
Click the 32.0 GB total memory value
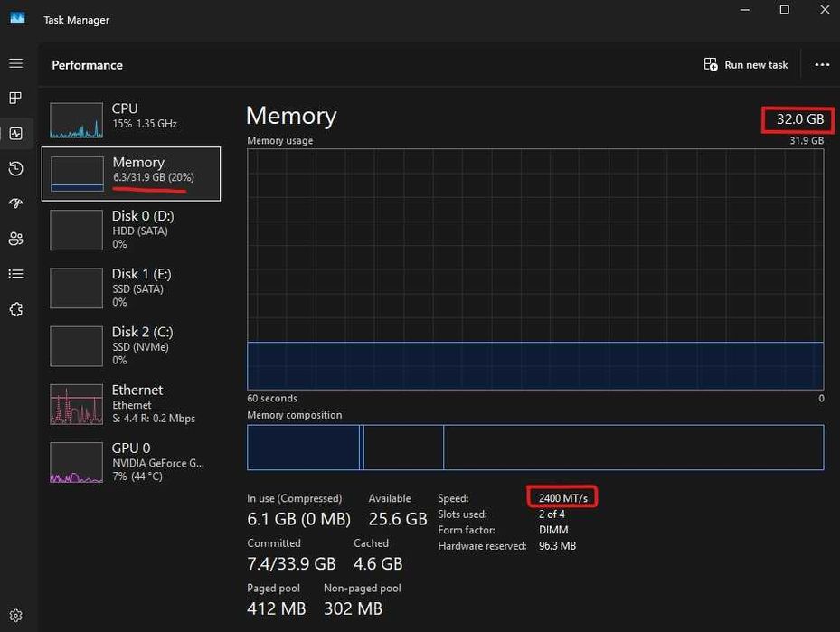(800, 119)
